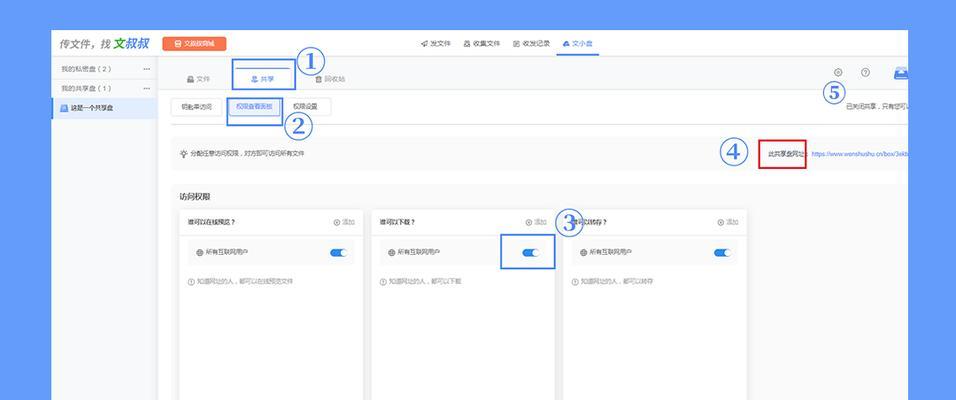Toggle online preview for 所有互联网用户
The height and width of the screenshot is (400, 956).
(338, 252)
